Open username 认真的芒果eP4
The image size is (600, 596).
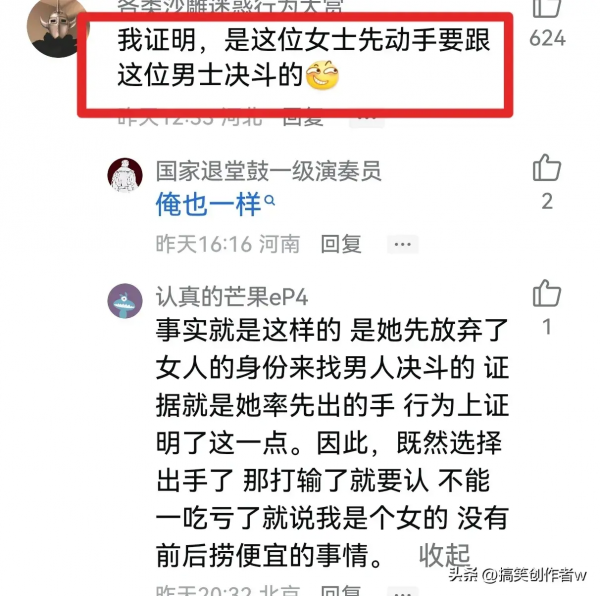[232, 297]
